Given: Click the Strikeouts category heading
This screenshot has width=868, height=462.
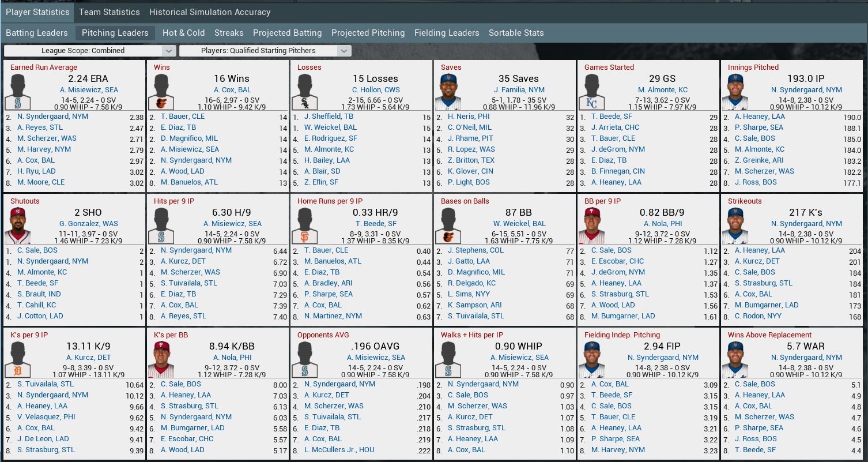Looking at the screenshot, I should click(x=745, y=201).
